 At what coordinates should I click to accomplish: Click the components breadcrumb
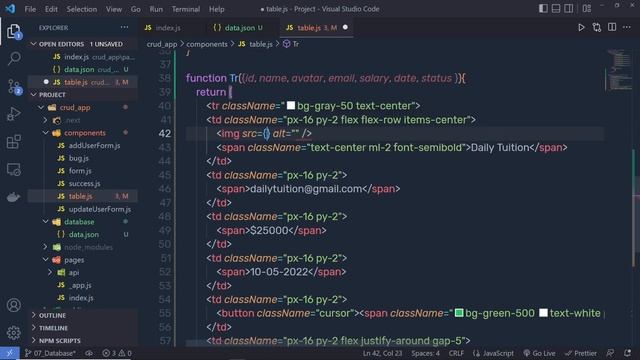(207, 44)
